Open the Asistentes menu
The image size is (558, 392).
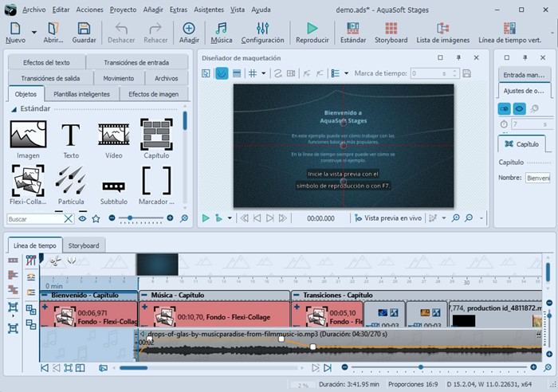click(x=209, y=10)
